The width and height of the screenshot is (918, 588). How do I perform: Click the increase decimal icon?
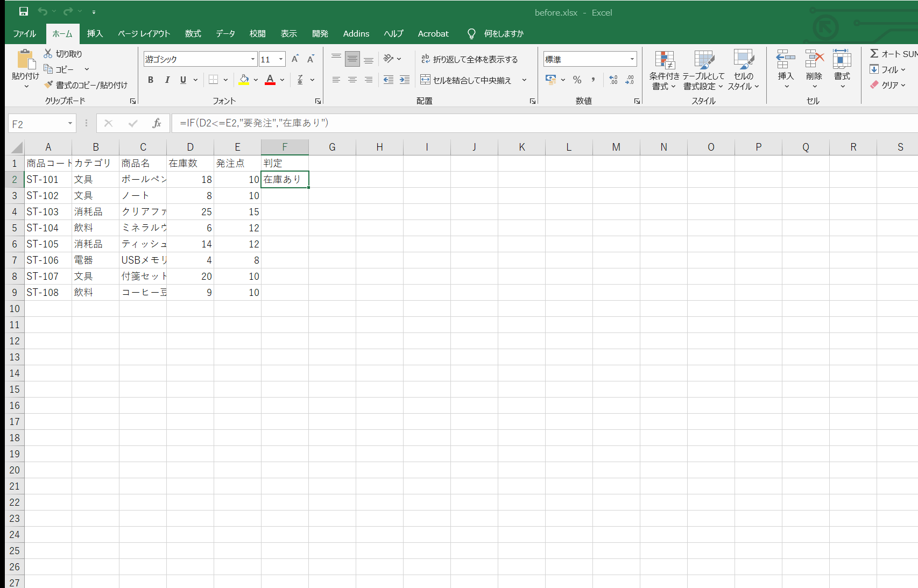613,80
